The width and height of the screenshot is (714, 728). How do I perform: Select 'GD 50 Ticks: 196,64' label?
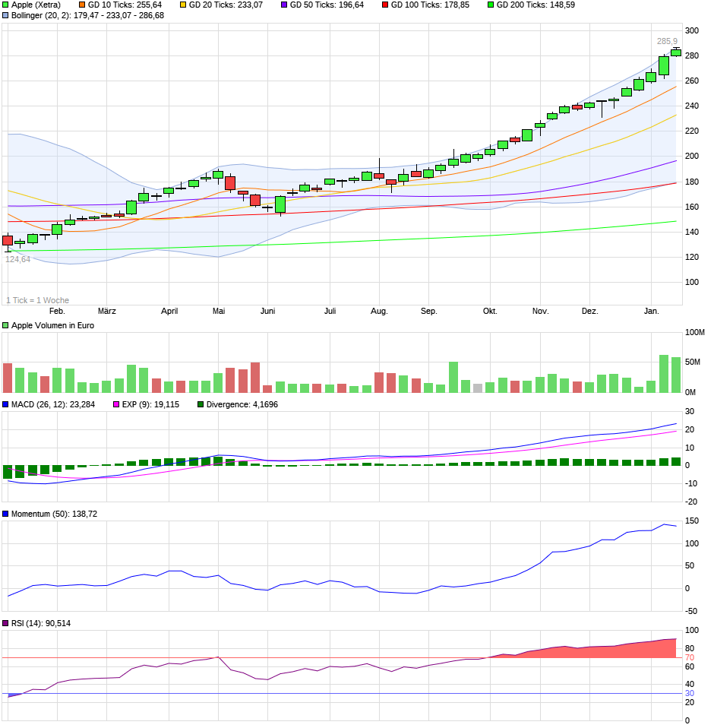coord(327,5)
